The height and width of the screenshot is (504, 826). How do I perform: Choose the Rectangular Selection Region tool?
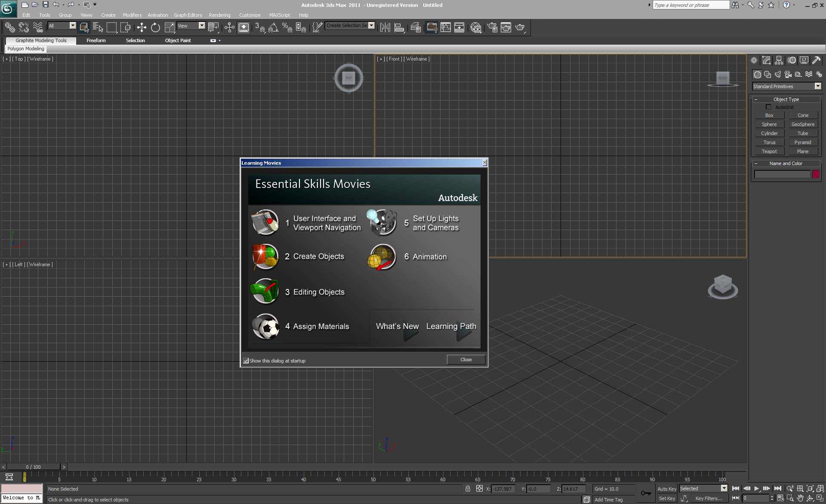tap(112, 28)
